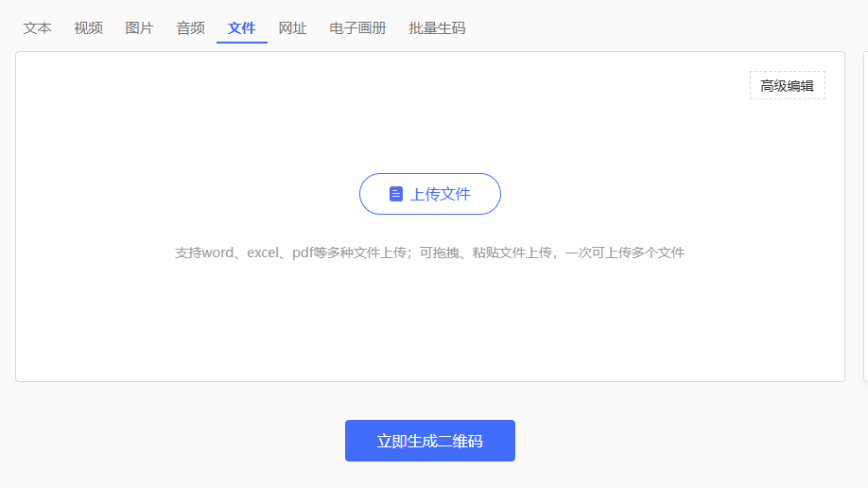Click the active 文件 tab
This screenshot has height=488, width=868.
click(x=242, y=28)
